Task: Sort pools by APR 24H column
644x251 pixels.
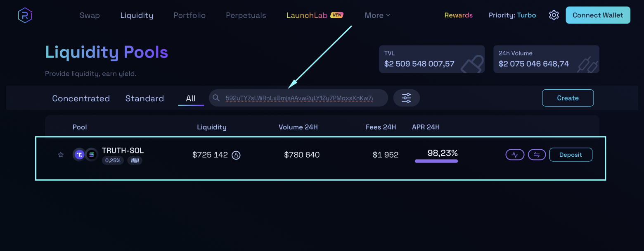Action: pyautogui.click(x=426, y=127)
